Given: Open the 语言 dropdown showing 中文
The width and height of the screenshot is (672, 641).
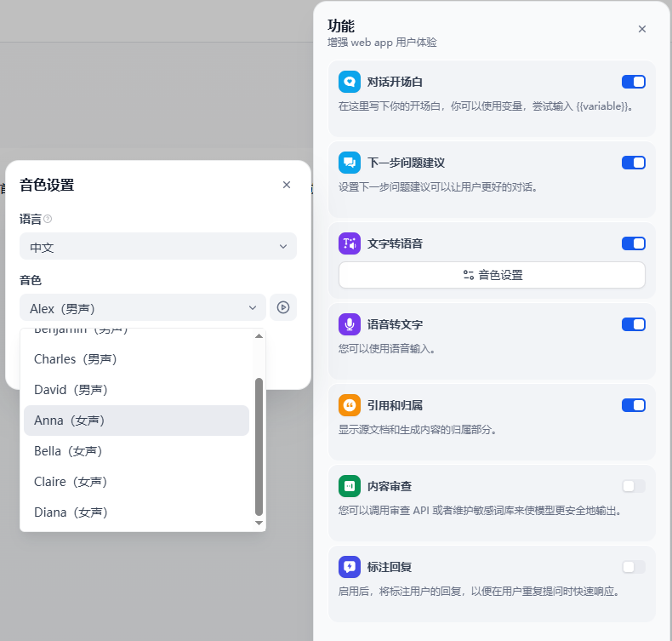Looking at the screenshot, I should pyautogui.click(x=158, y=246).
